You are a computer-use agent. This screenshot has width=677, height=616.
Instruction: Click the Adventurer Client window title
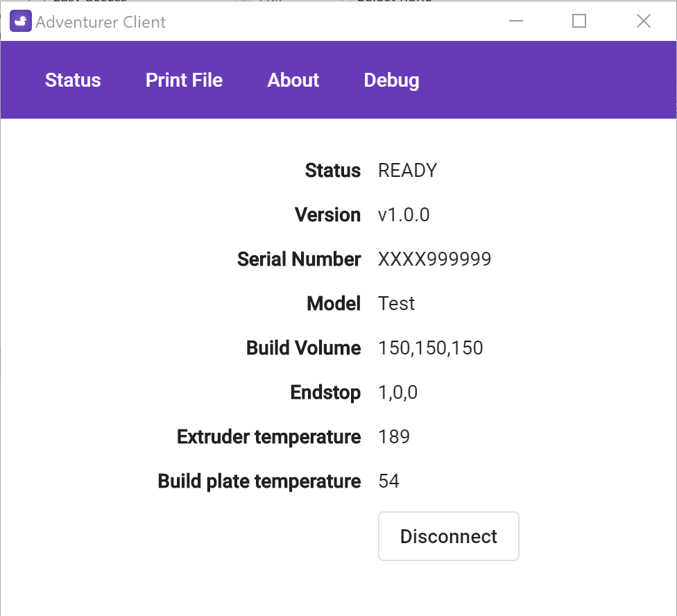101,22
